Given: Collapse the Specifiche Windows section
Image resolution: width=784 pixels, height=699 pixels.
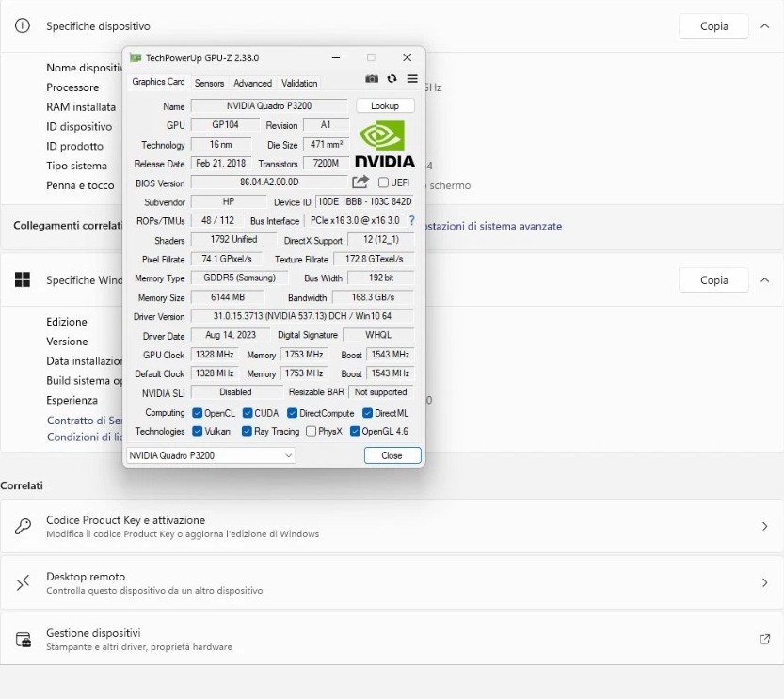Looking at the screenshot, I should coord(764,279).
